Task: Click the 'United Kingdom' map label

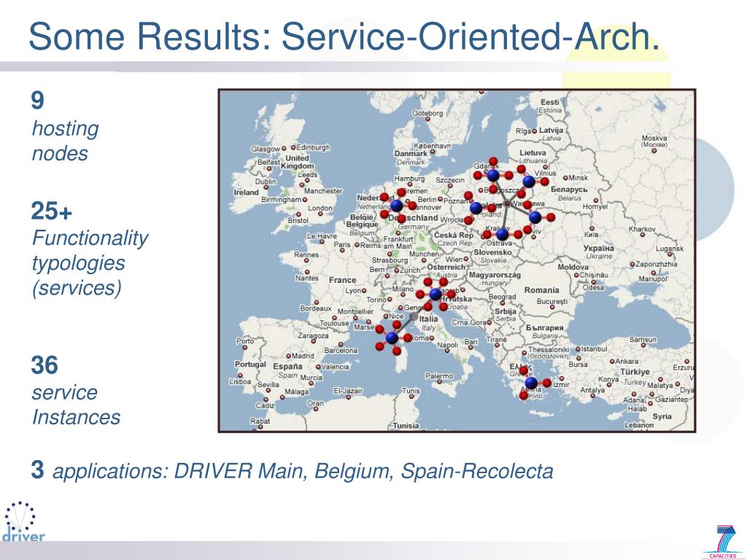Action: [x=298, y=162]
